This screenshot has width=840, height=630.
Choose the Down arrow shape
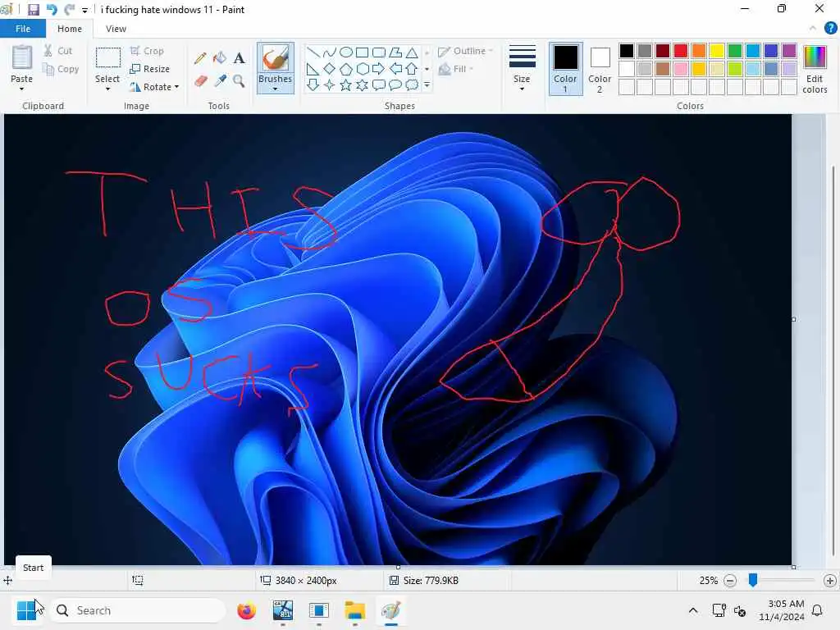313,84
